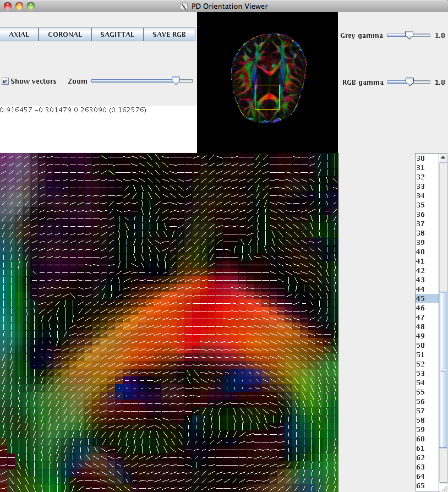The height and width of the screenshot is (492, 448).
Task: Move the Grey gamma slider
Action: coord(409,35)
